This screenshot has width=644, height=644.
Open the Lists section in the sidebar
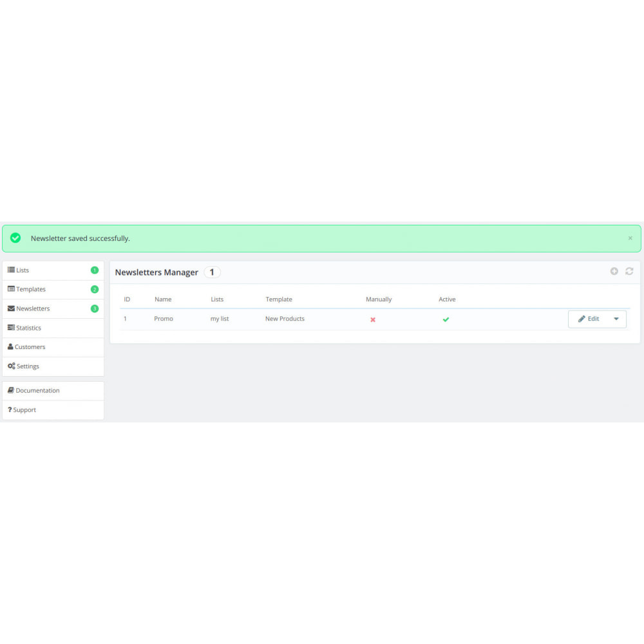[x=23, y=270]
